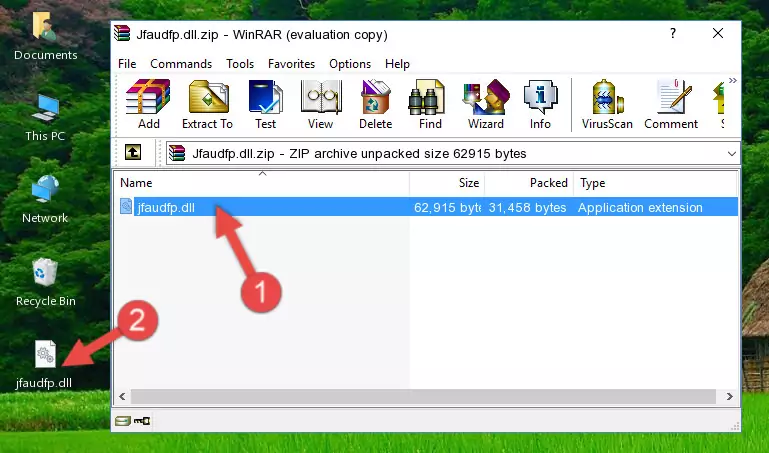Launch the Wizard tool

(486, 104)
